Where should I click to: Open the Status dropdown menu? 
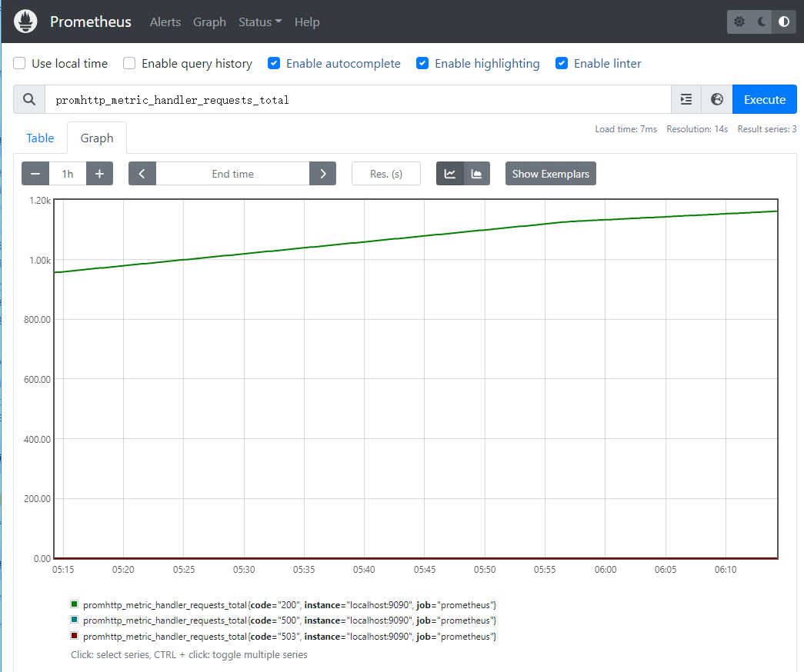point(260,22)
